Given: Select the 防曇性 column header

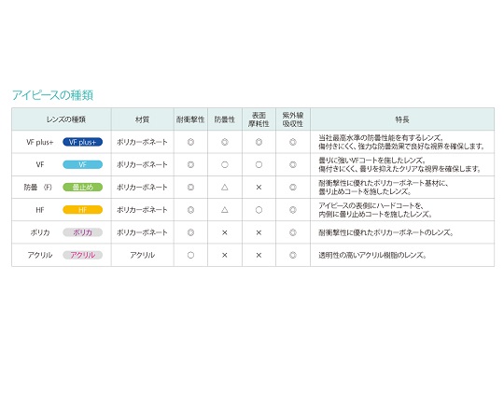Looking at the screenshot, I should pyautogui.click(x=225, y=119).
